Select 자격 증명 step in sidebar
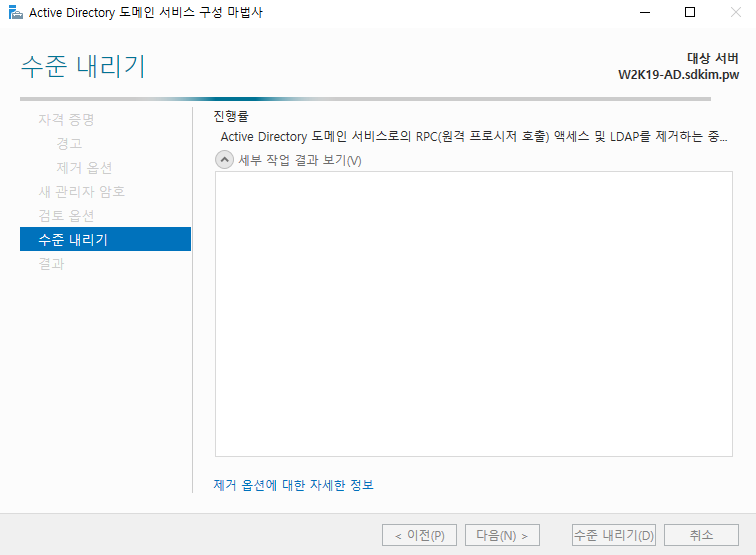This screenshot has height=555, width=756. 66,119
